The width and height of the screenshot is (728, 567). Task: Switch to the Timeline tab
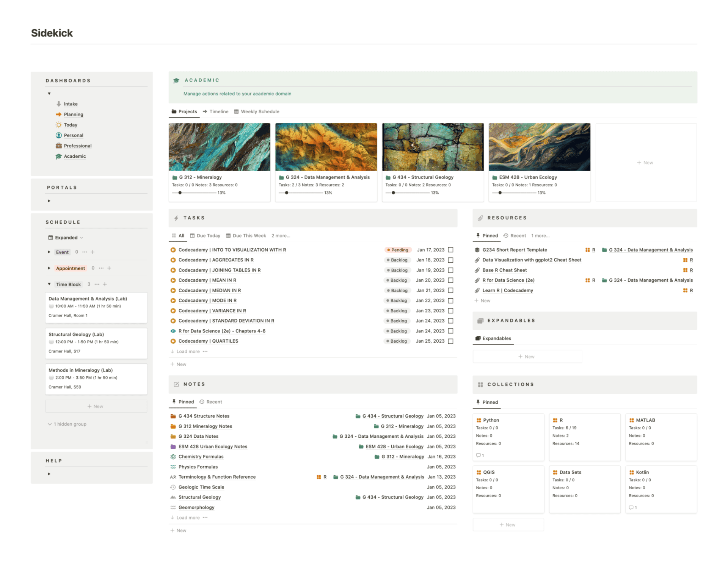pyautogui.click(x=219, y=111)
